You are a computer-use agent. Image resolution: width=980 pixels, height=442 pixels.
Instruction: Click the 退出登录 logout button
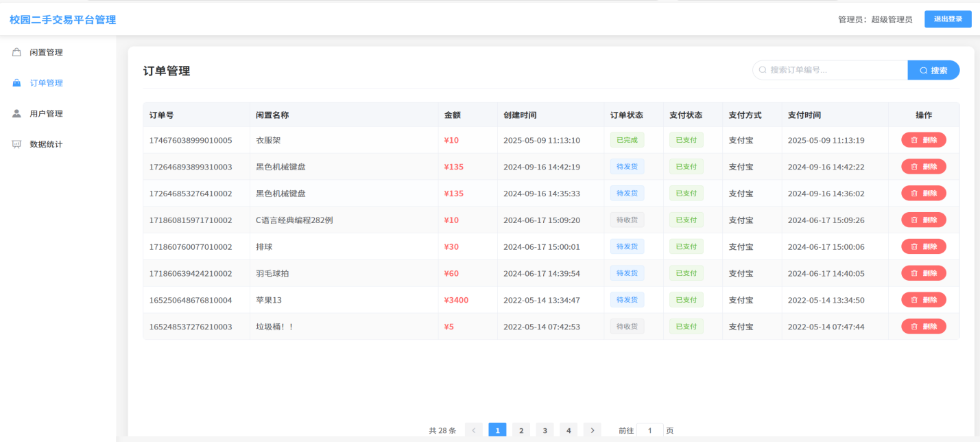point(948,19)
